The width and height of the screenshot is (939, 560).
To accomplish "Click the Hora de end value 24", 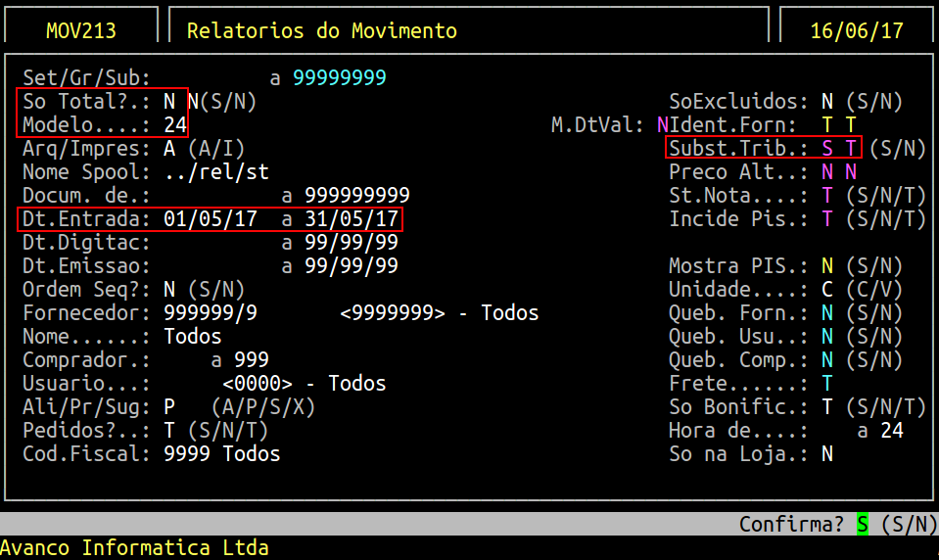I will 892,430.
